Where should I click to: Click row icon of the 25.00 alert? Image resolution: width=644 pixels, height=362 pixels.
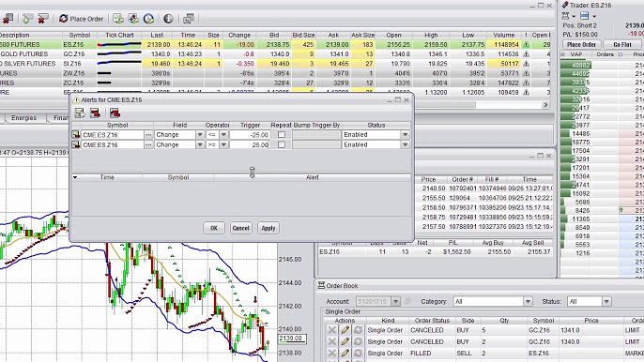click(x=76, y=144)
